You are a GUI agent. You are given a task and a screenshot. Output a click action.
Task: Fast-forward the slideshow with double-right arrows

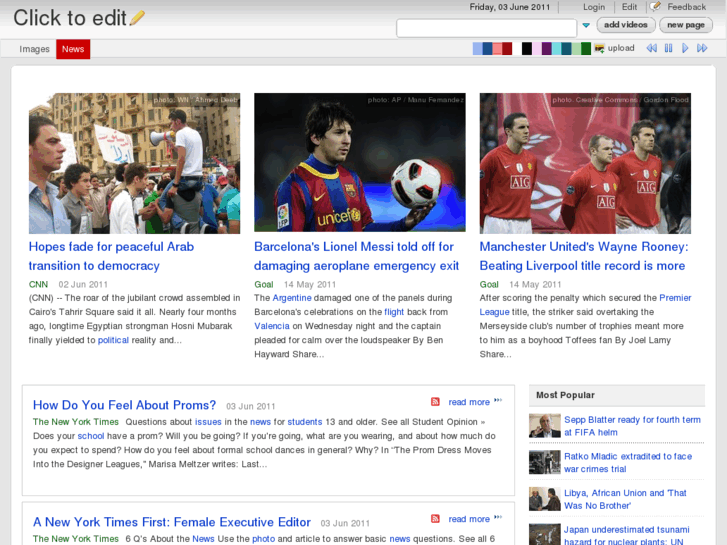[702, 48]
